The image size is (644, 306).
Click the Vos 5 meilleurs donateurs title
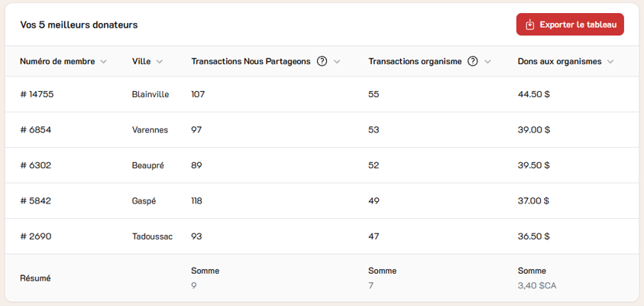click(x=79, y=24)
